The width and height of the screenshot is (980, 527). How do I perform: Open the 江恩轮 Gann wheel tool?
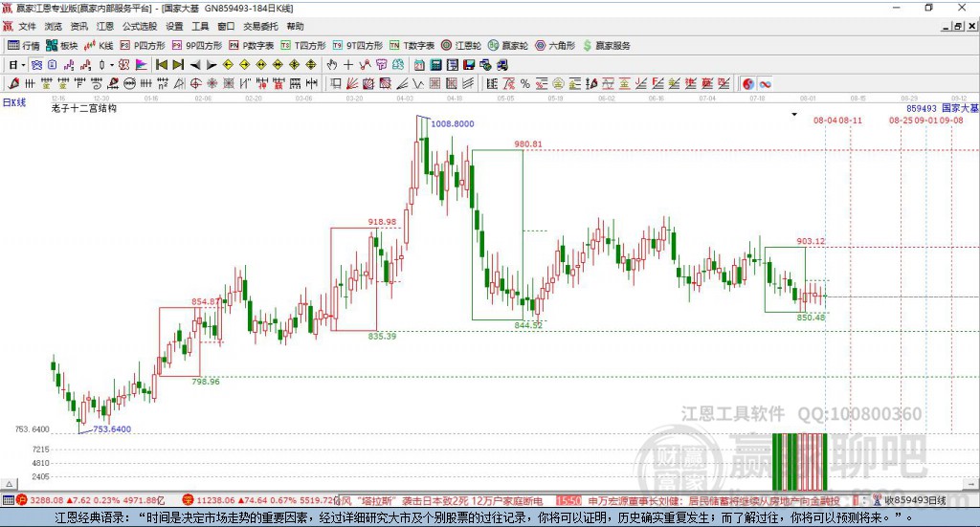[461, 46]
